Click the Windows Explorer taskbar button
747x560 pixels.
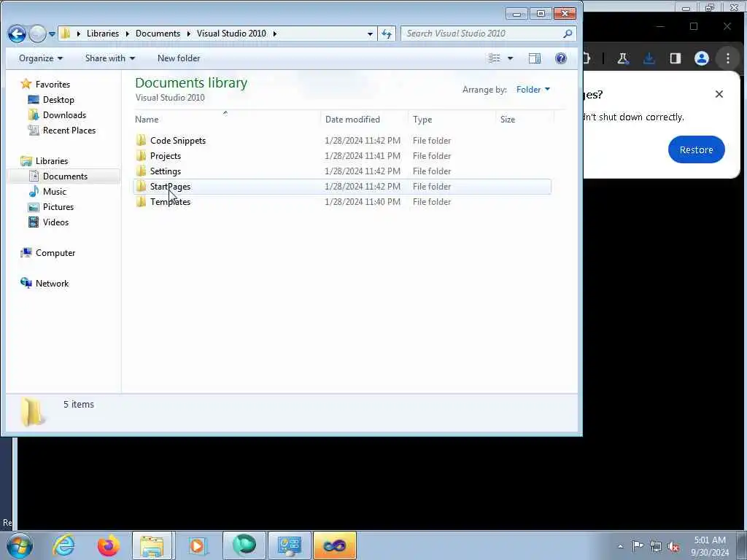[x=152, y=545]
